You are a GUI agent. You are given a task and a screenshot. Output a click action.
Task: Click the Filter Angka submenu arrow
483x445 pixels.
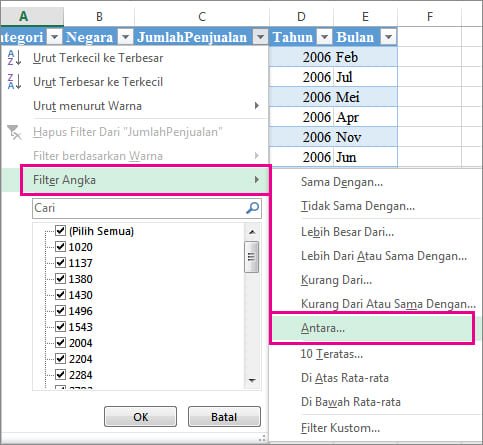point(257,180)
